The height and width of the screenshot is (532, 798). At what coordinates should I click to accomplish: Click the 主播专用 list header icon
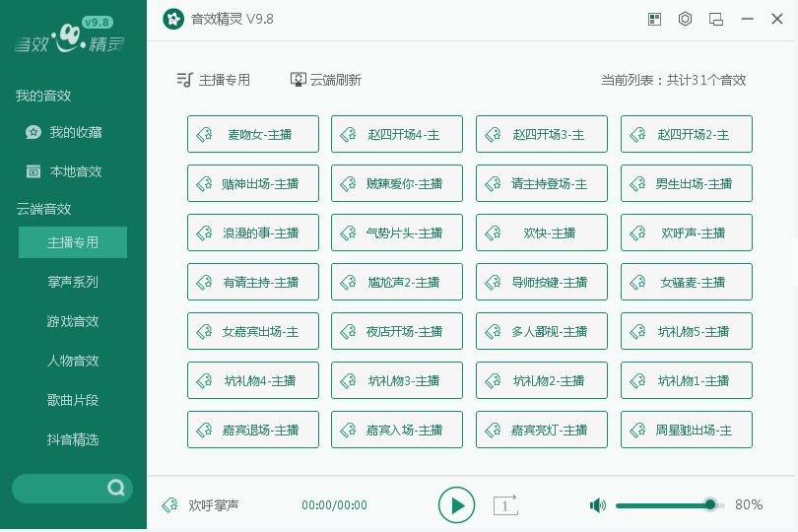(x=185, y=80)
